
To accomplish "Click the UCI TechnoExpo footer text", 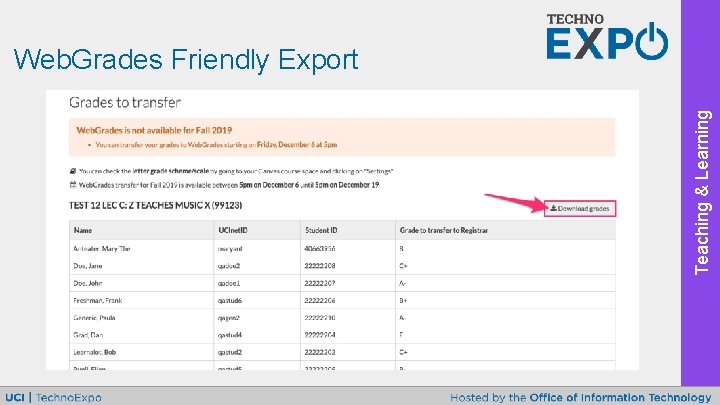I will (53, 397).
